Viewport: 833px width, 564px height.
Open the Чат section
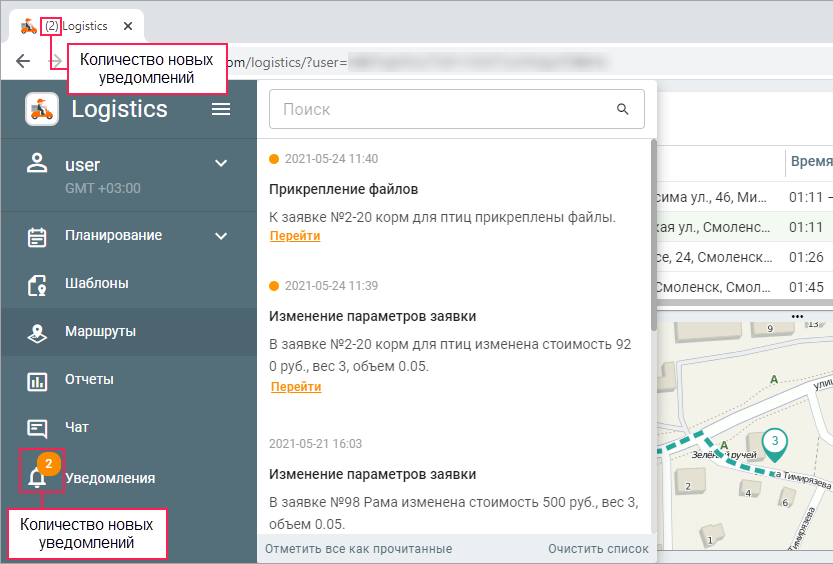[77, 427]
